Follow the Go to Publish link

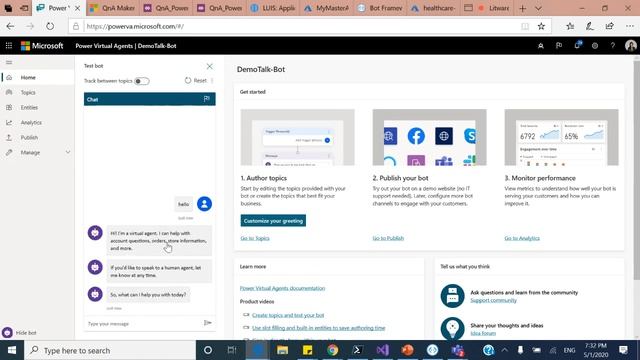(388, 238)
